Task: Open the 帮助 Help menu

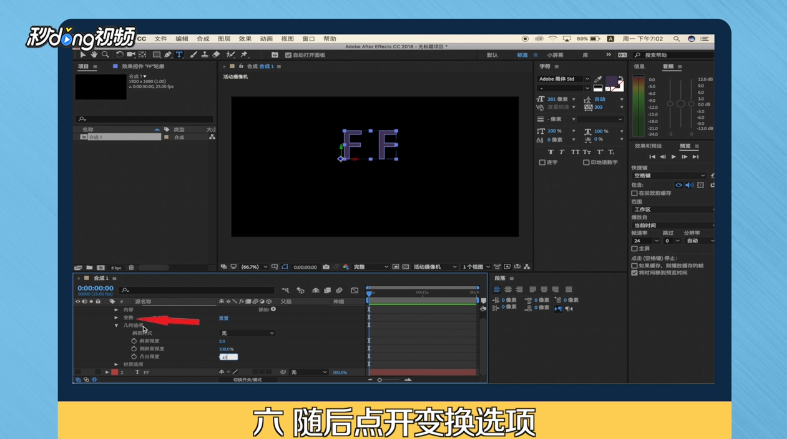Action: tap(330, 39)
